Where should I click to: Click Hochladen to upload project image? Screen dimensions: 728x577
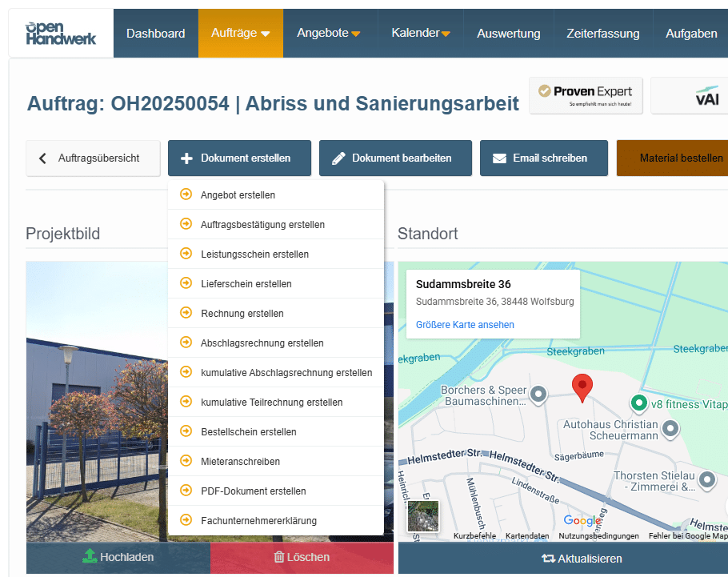click(118, 557)
